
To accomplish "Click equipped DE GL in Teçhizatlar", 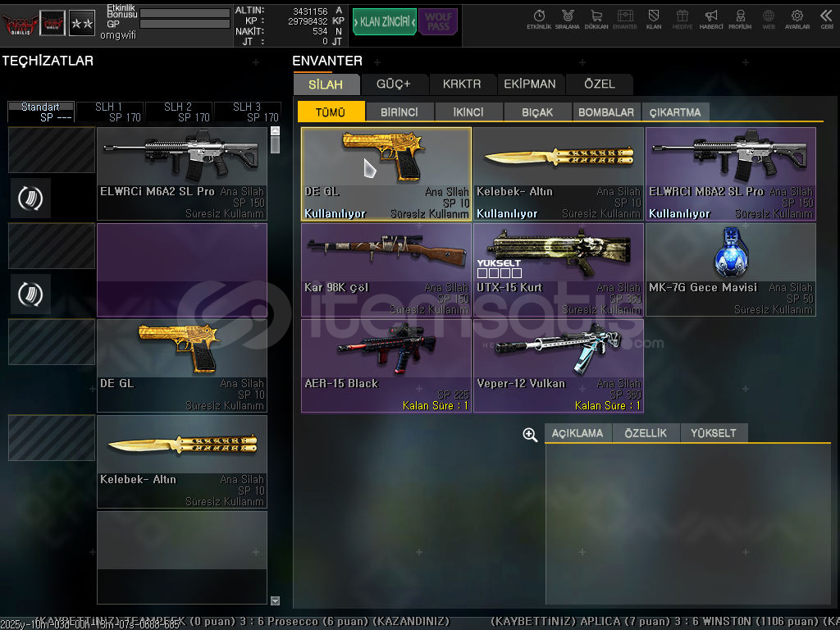I will 182,366.
